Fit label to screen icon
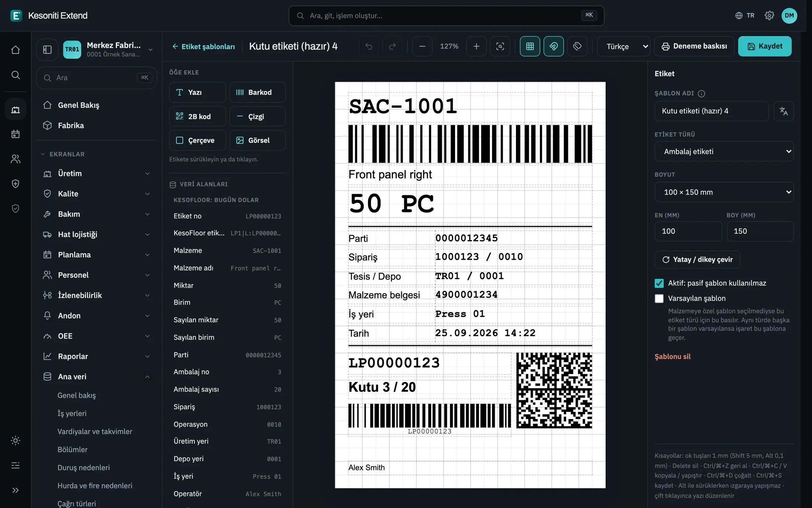This screenshot has height=508, width=812. pyautogui.click(x=500, y=46)
